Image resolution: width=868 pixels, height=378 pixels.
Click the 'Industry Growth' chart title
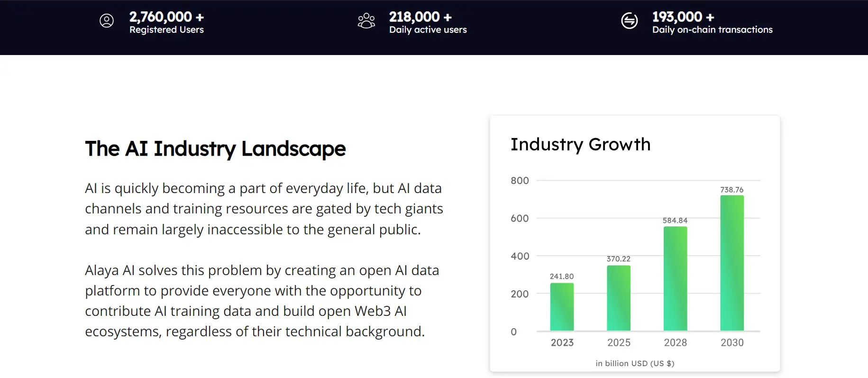[580, 144]
